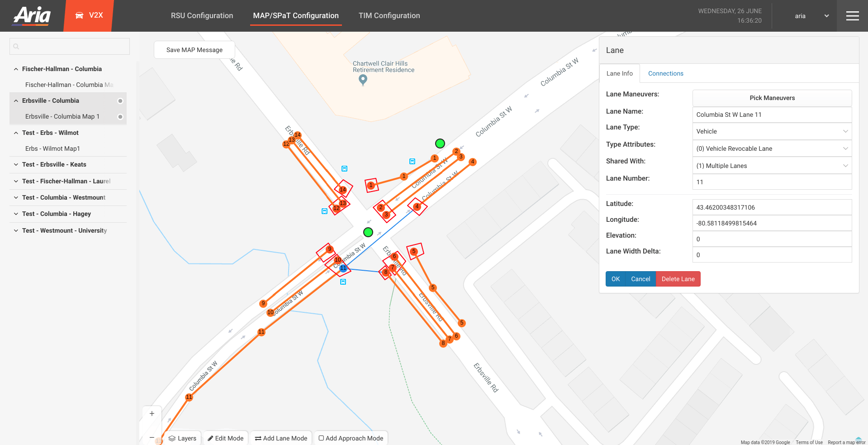Open the Lane Type dropdown
Screen dimensions: 868x445
772,131
